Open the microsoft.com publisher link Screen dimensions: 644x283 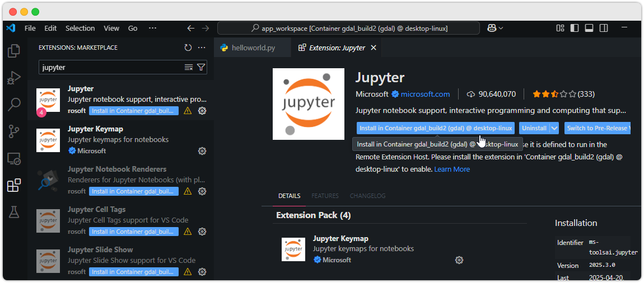click(425, 94)
